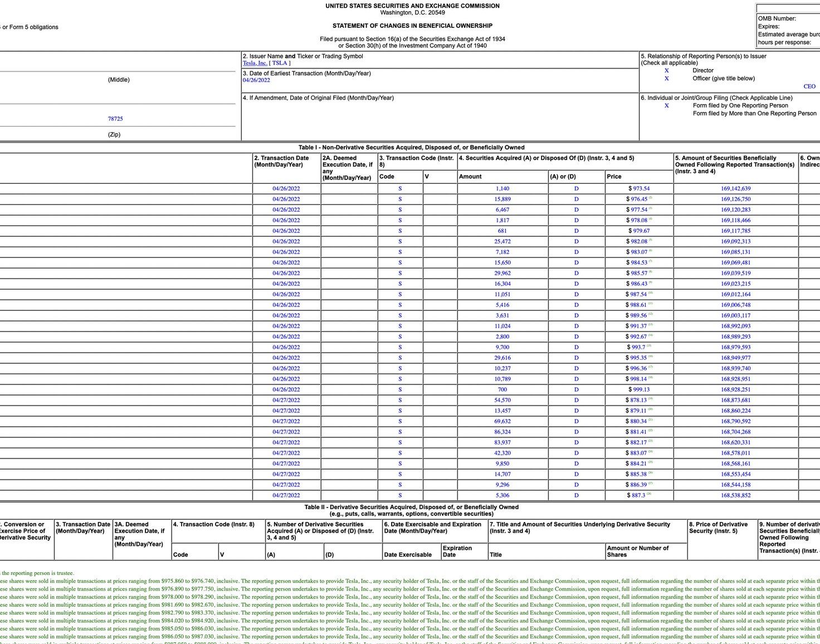Screen dimensions: 820x644
Task: Click the price 976.45
Action: click(x=639, y=199)
